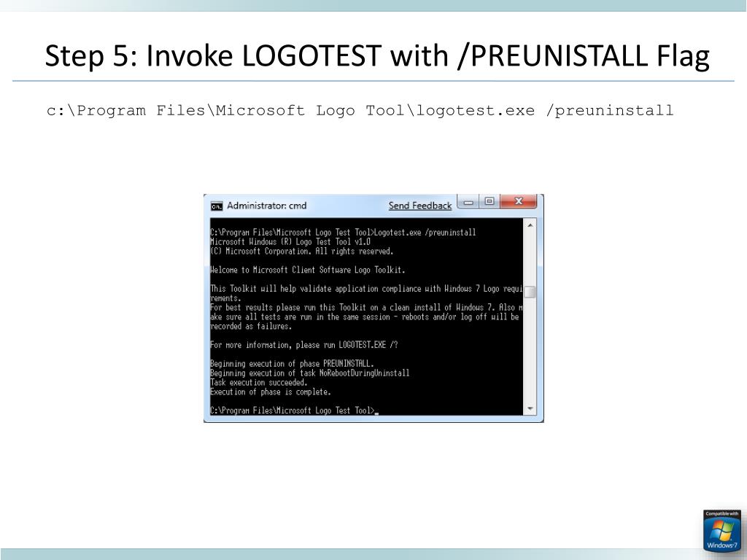Click the console scrollbar down arrow
This screenshot has height=560, width=747.
tap(530, 408)
